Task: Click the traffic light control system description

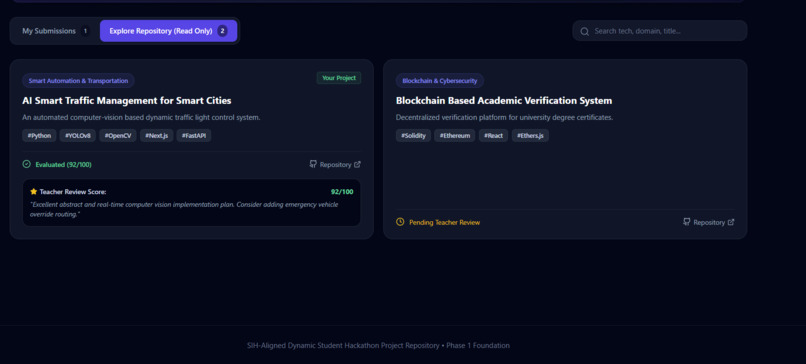Action: pos(141,117)
